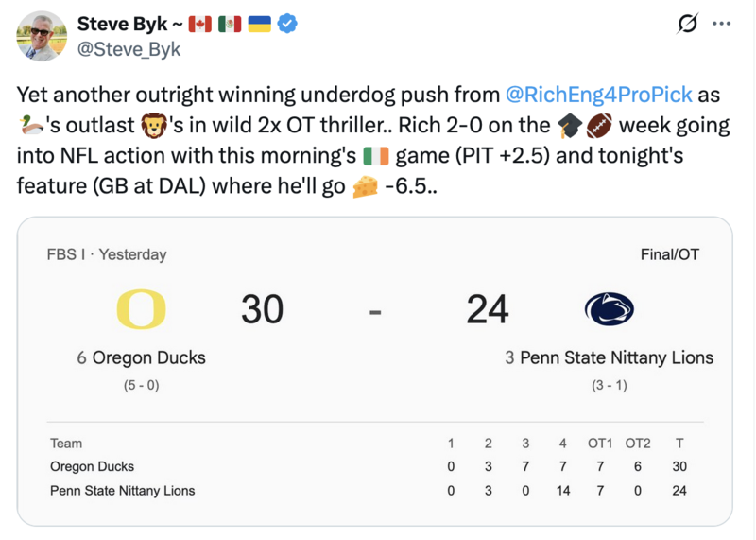This screenshot has height=540, width=756.
Task: Click the @Steve_Byk handle
Action: (129, 49)
